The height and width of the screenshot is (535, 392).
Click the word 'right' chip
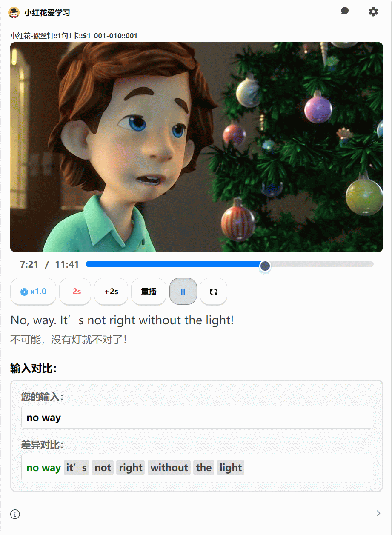click(x=131, y=468)
